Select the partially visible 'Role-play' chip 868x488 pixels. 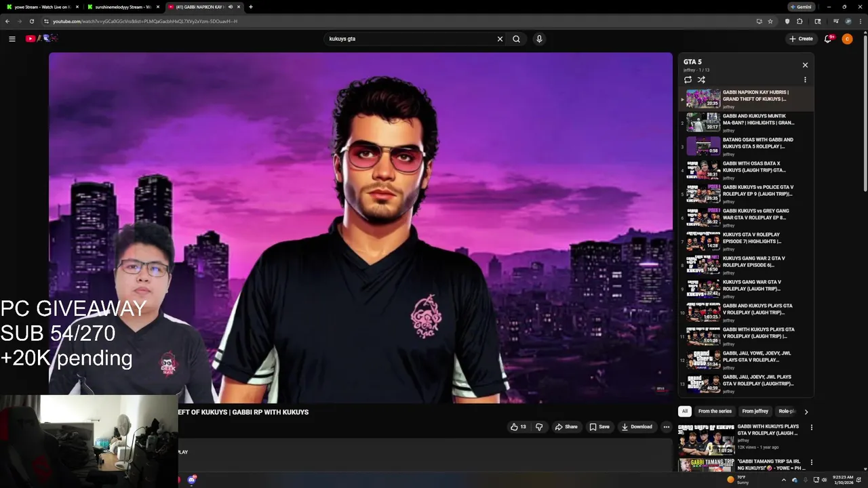787,411
